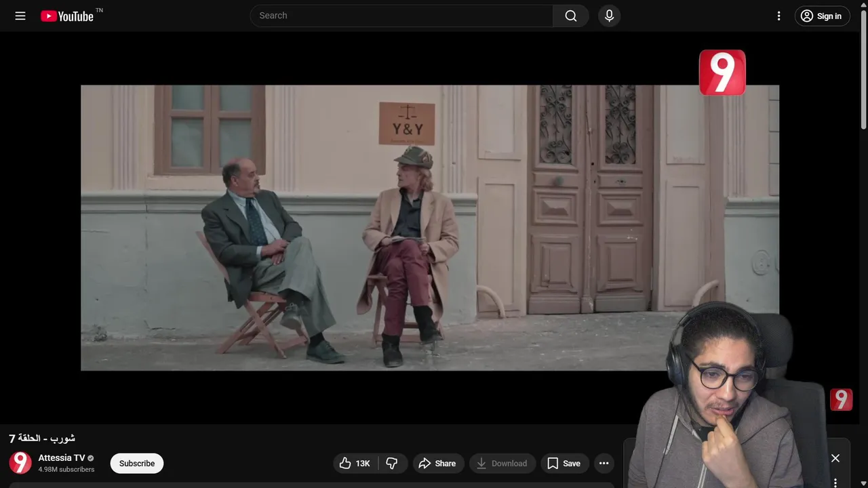
Task: Open more actions ellipsis menu
Action: [x=604, y=464]
